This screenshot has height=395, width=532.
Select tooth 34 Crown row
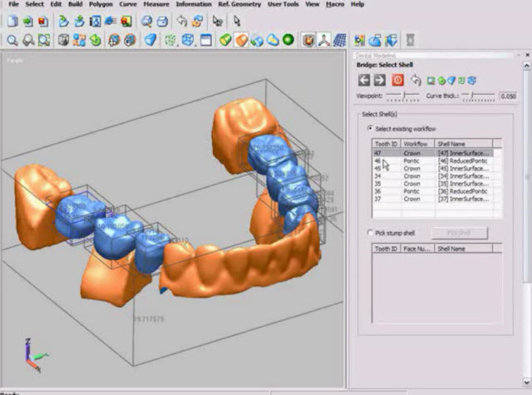coord(433,176)
